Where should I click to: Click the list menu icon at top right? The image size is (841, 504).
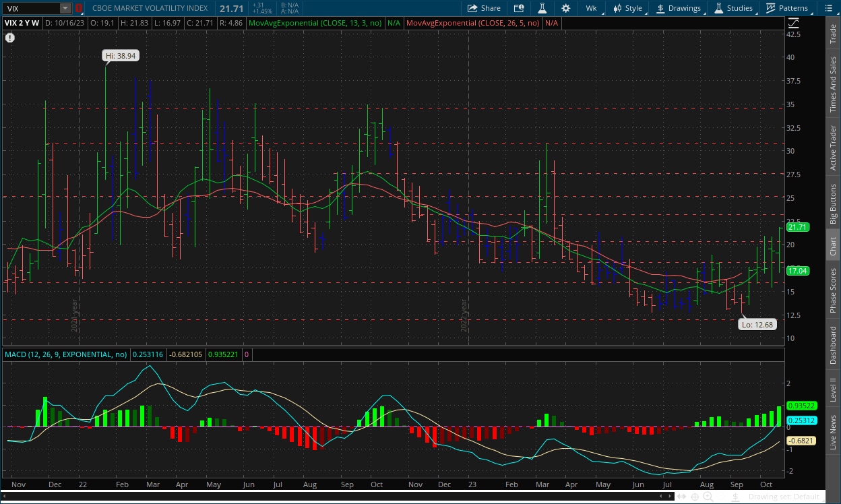tap(828, 8)
